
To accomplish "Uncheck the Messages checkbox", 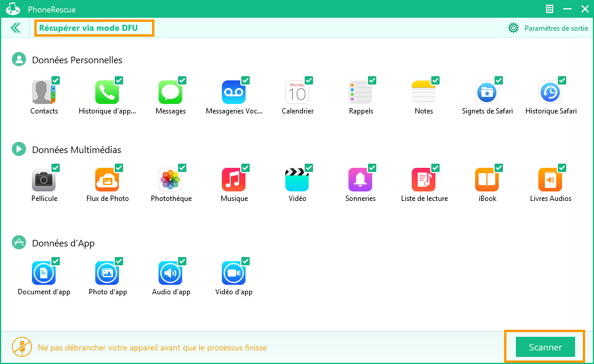I will 182,80.
